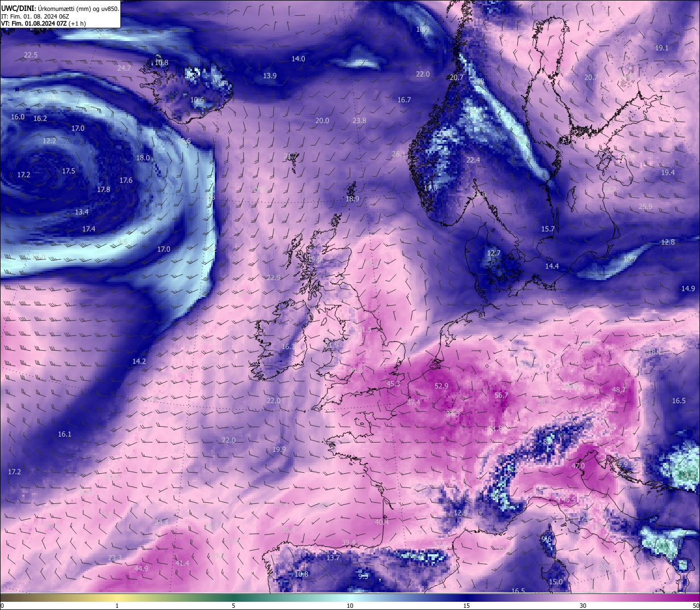Screen dimensions: 700x610
Task: Click the 52.9 value over the Netherlands
Action: tap(441, 386)
